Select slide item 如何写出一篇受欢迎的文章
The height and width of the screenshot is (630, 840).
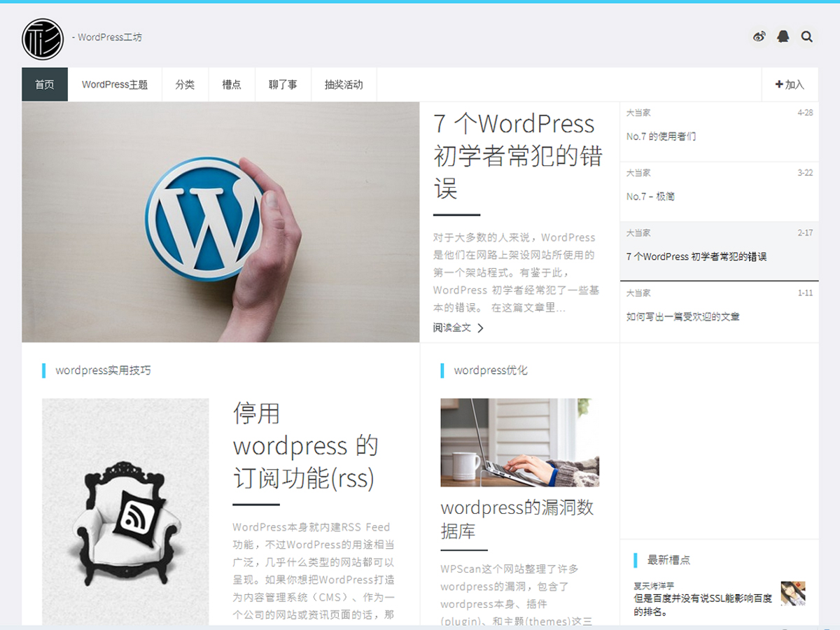tap(719, 312)
